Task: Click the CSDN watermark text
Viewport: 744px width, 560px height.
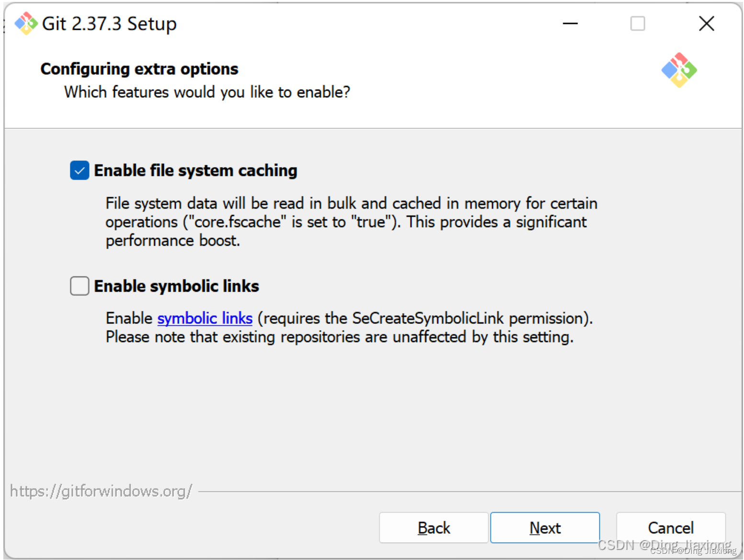Action: pyautogui.click(x=666, y=547)
